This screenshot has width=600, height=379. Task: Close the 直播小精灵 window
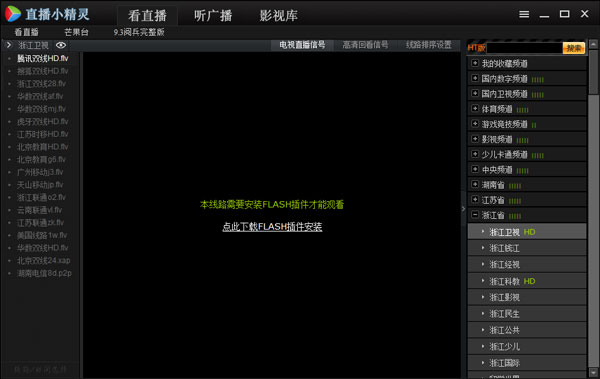coord(584,14)
